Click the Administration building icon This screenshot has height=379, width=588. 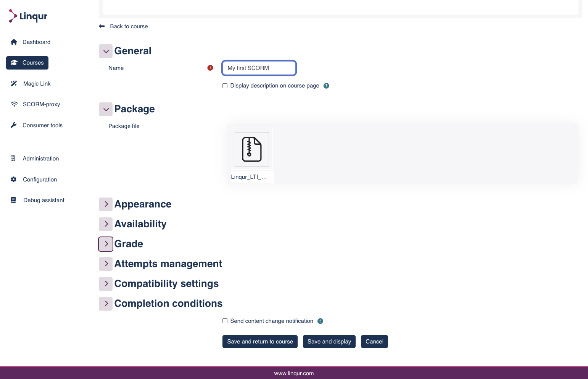click(13, 159)
